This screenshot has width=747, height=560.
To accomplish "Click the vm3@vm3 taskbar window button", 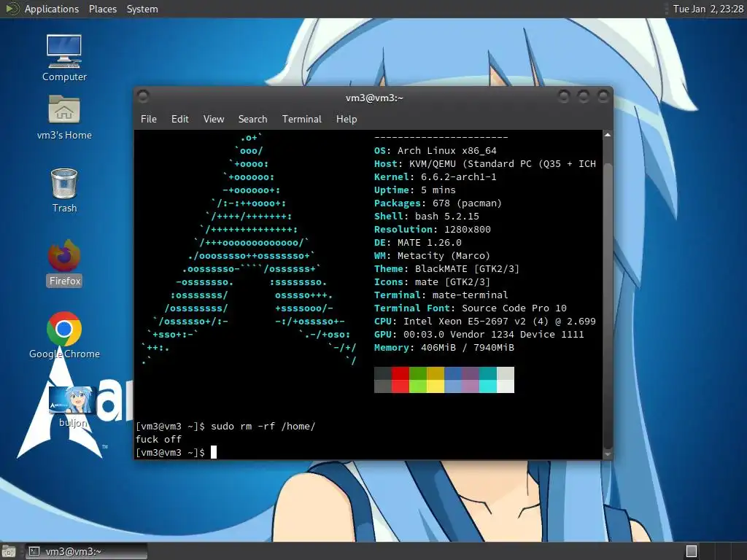I will click(86, 551).
